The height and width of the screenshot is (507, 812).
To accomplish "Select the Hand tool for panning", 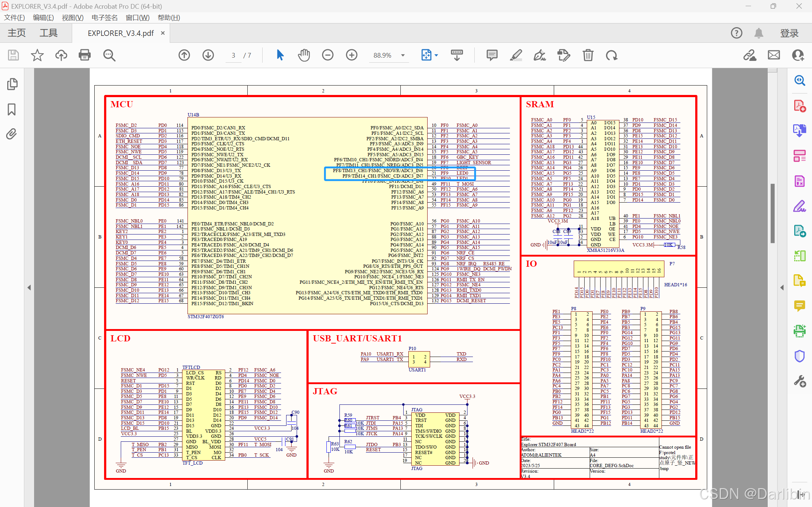I will click(304, 55).
